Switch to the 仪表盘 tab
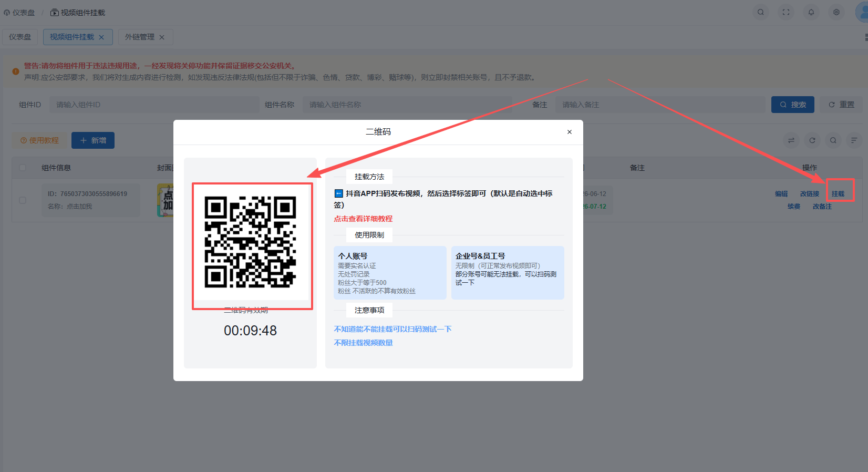The width and height of the screenshot is (868, 472). (20, 37)
